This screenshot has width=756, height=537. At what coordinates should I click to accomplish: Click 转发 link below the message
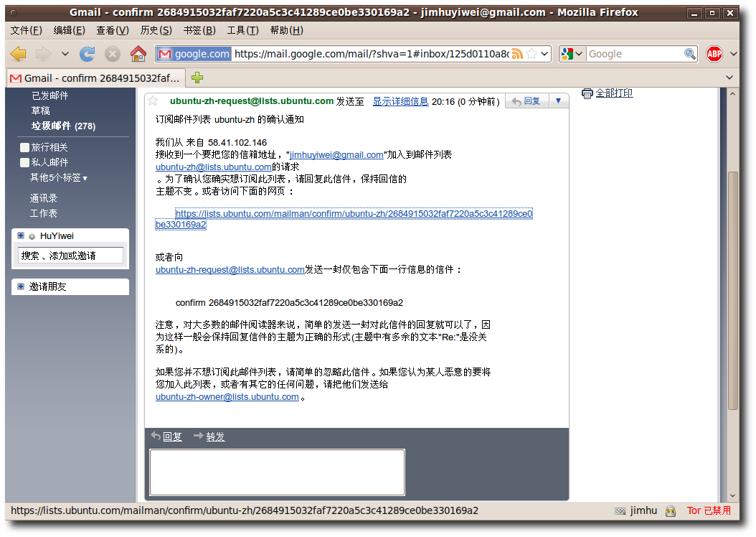[x=215, y=436]
